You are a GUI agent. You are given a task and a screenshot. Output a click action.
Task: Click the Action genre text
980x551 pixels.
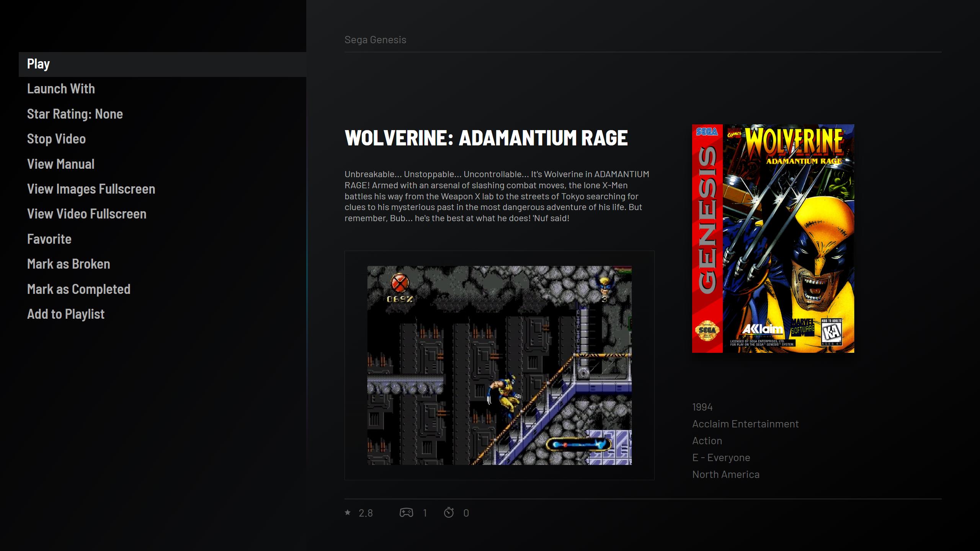pos(707,441)
